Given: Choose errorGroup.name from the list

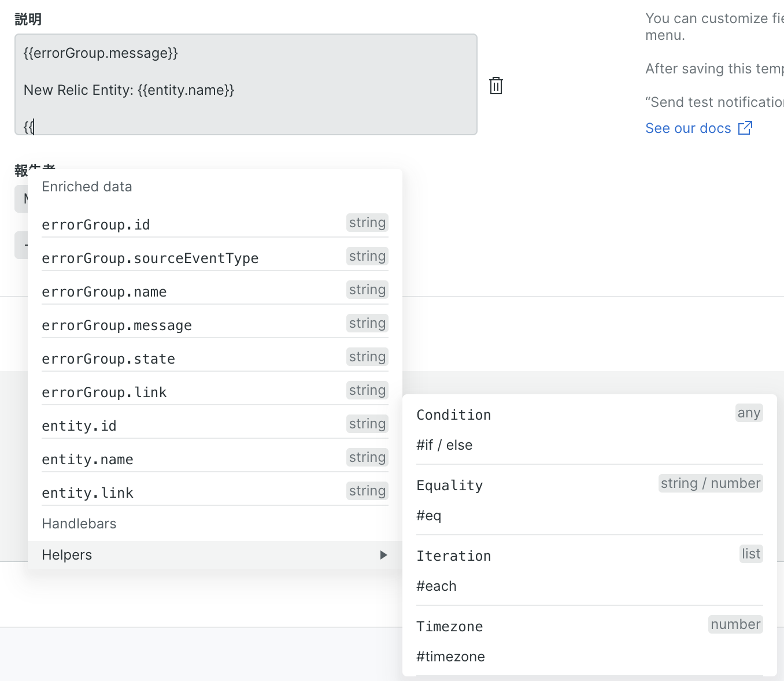Looking at the screenshot, I should click(104, 292).
